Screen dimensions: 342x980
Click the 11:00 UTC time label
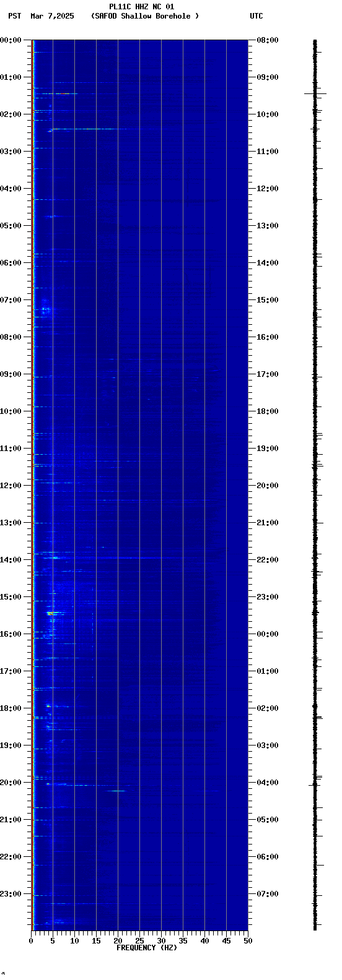tap(267, 152)
